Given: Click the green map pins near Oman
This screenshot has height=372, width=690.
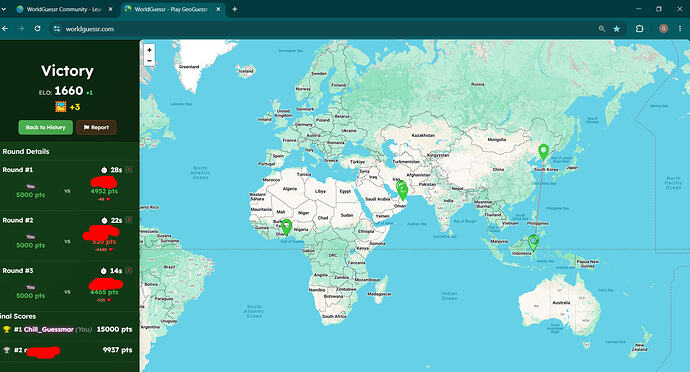Looking at the screenshot, I should pos(402,190).
